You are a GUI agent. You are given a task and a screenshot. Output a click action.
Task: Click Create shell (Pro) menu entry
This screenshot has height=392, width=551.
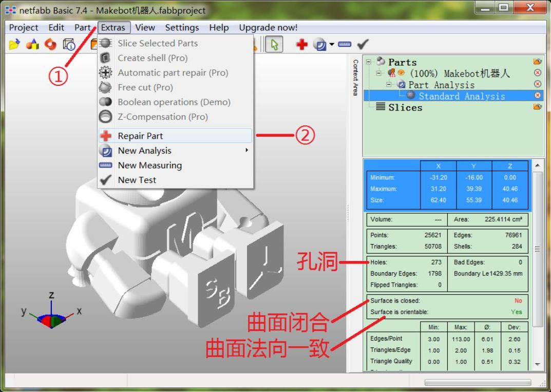[175, 58]
